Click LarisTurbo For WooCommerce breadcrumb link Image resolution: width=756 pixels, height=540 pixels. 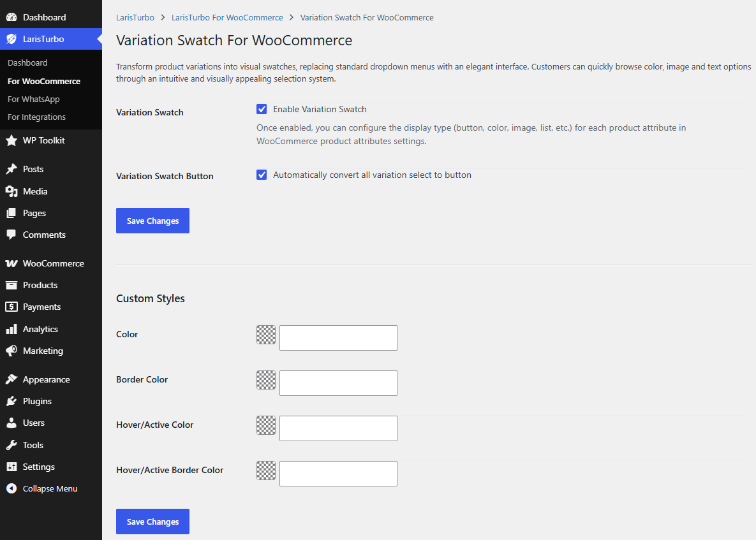(x=227, y=17)
